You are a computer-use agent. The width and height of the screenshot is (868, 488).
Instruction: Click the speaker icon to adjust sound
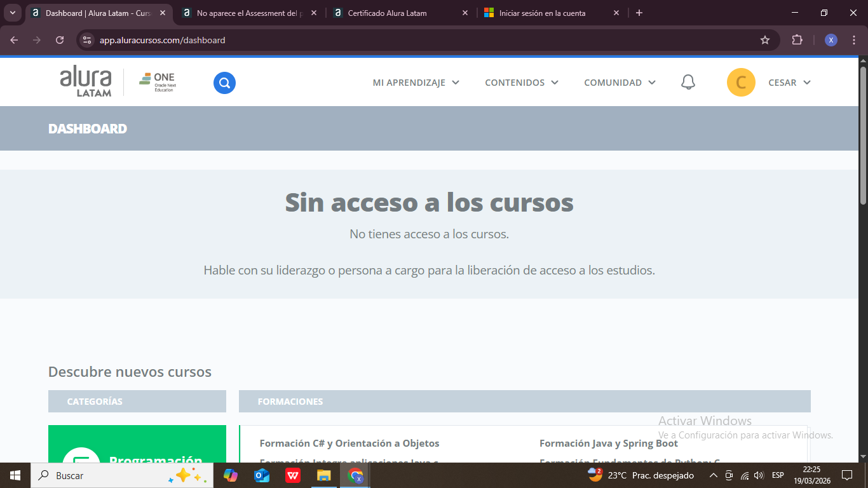click(x=759, y=475)
